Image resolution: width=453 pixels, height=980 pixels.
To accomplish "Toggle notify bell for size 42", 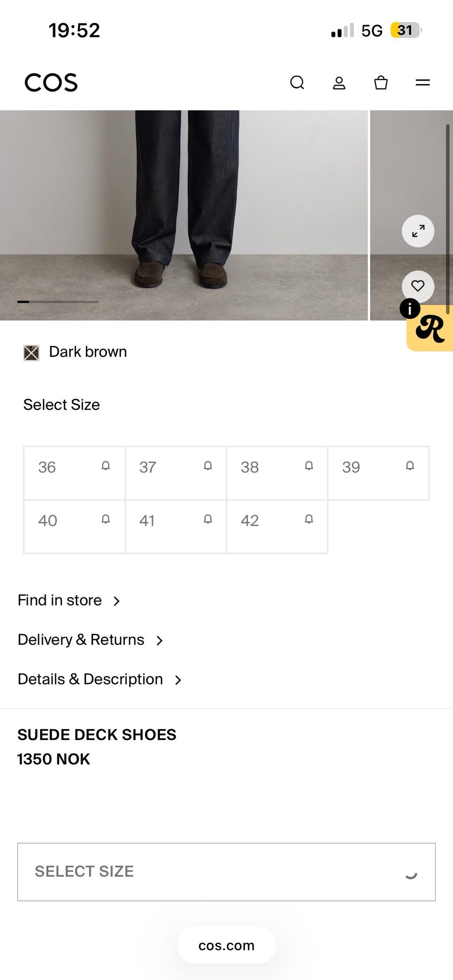I will pyautogui.click(x=309, y=519).
